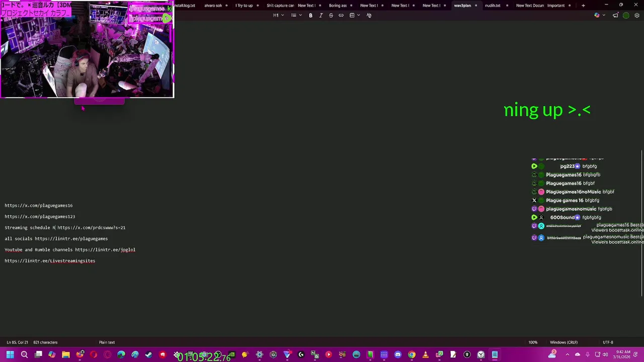Open the Opera GX taskbar icon
Image resolution: width=644 pixels, height=362 pixels.
click(x=107, y=355)
